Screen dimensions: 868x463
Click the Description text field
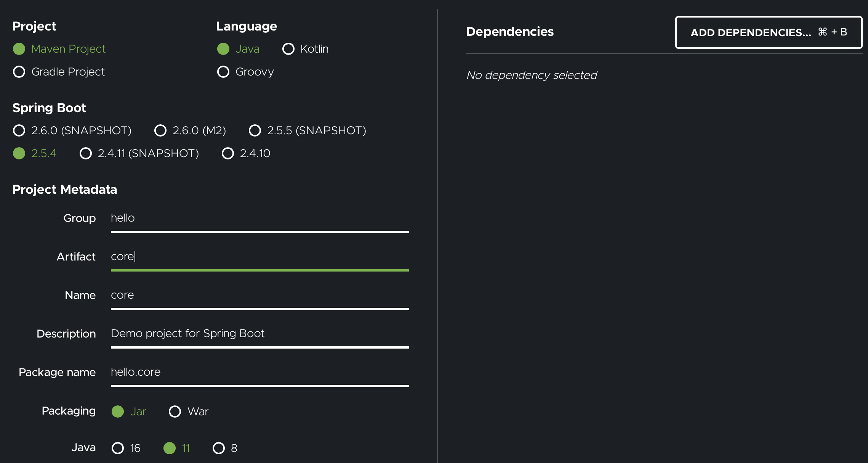pyautogui.click(x=259, y=334)
